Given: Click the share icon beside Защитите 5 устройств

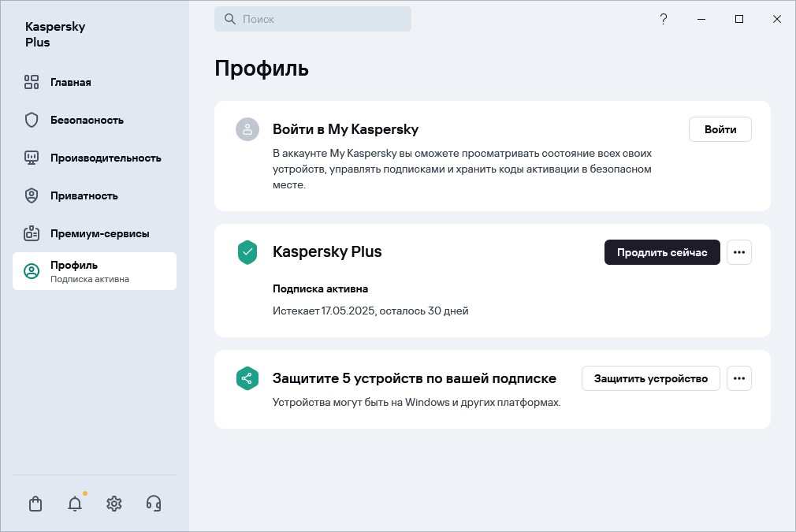Looking at the screenshot, I should point(247,378).
